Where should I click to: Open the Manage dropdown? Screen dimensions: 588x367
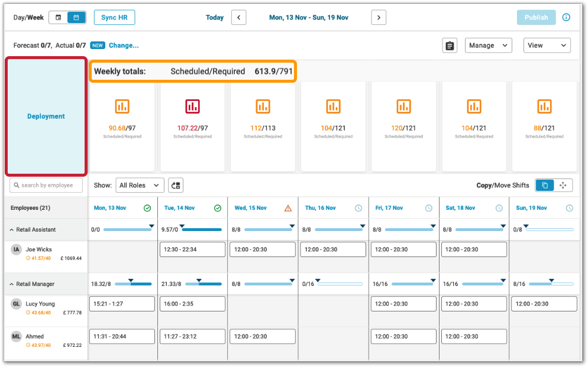point(488,46)
